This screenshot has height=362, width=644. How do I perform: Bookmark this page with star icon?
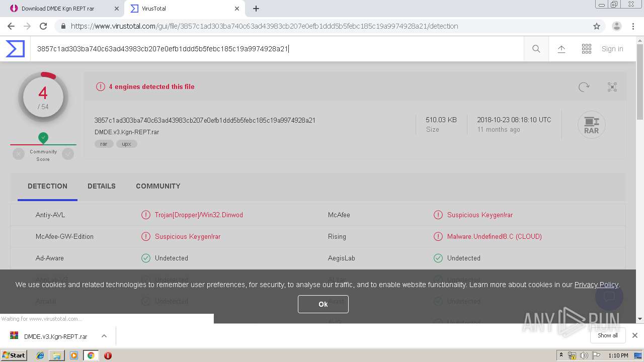coord(597,26)
